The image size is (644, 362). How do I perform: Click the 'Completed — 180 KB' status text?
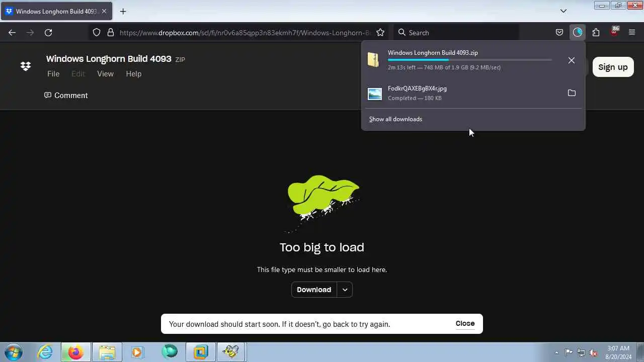[x=415, y=98]
